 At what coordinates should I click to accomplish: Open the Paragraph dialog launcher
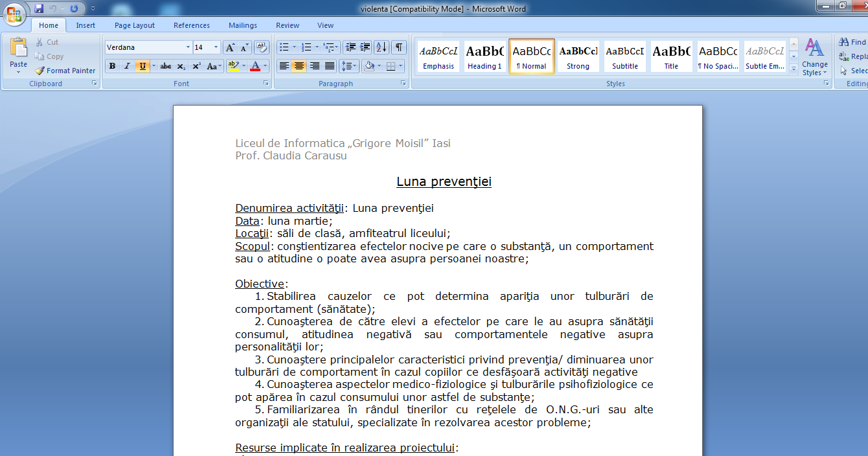(404, 84)
